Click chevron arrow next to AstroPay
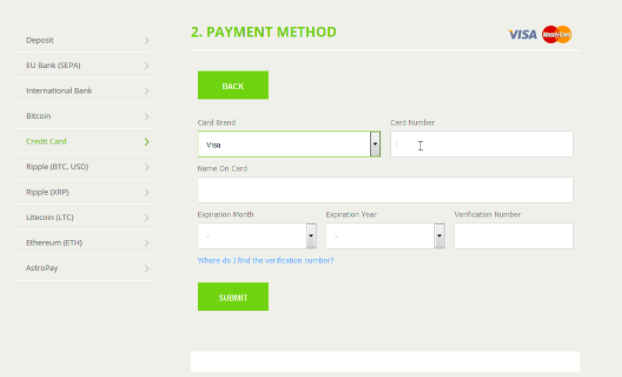 click(x=147, y=269)
